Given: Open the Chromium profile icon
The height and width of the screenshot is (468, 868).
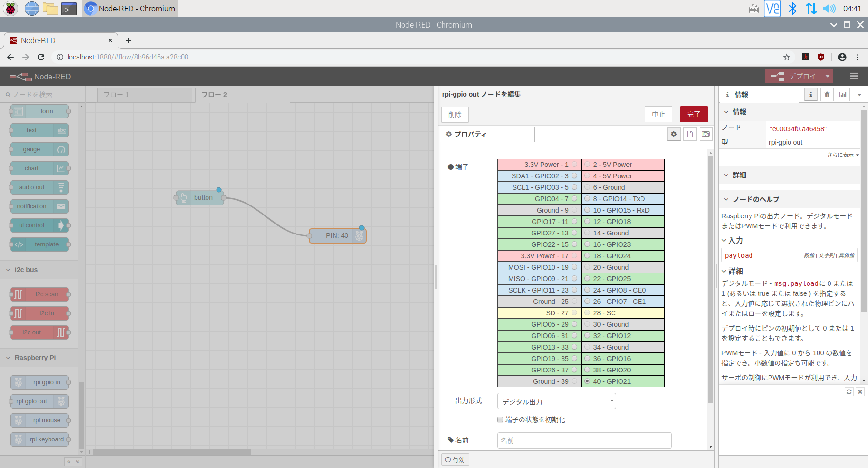Looking at the screenshot, I should (x=842, y=57).
